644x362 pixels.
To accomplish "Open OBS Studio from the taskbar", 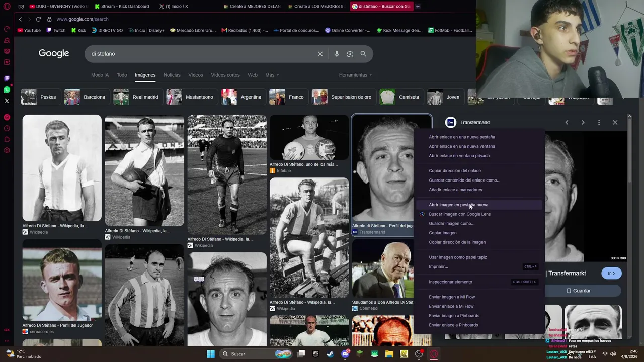I will point(419,354).
